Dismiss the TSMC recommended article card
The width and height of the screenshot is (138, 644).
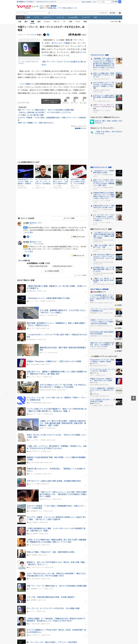(x=86, y=188)
